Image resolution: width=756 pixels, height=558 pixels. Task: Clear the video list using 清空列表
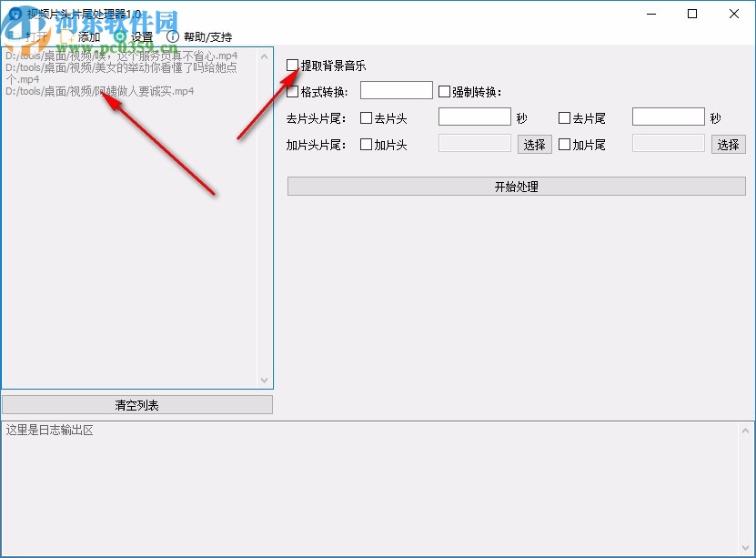coord(137,404)
